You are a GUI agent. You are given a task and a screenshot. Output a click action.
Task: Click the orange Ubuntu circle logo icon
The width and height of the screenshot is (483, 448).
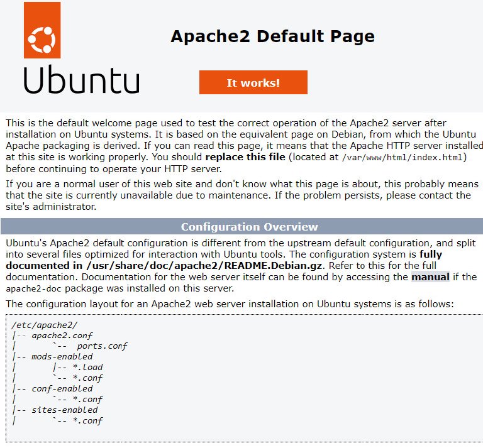(42, 39)
